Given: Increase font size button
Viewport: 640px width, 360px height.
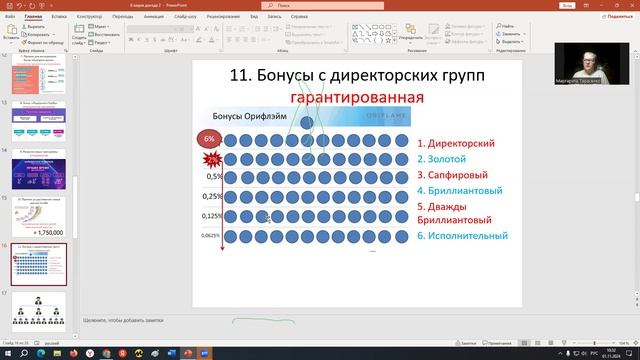Looking at the screenshot, I should (x=198, y=29).
